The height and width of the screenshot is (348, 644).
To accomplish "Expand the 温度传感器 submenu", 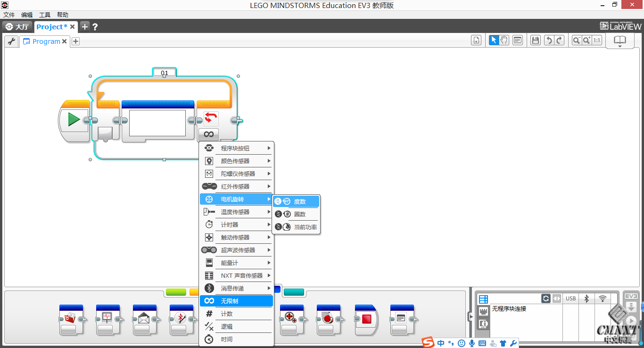I will click(237, 212).
